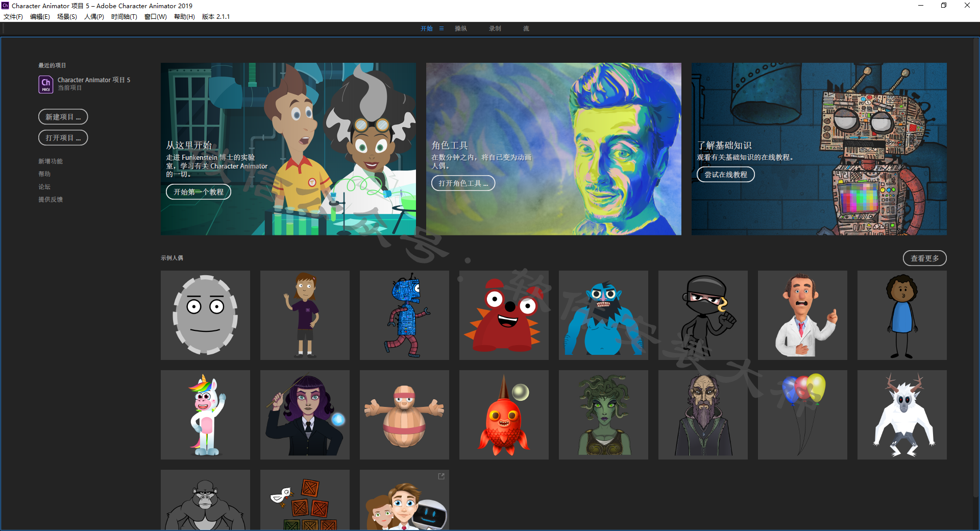This screenshot has width=980, height=531.
Task: Click the 打开角色工具 button
Action: [x=463, y=183]
